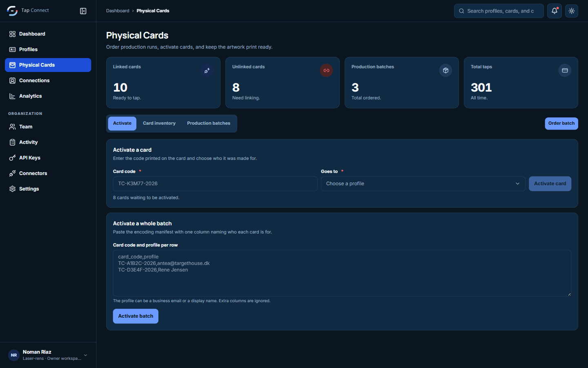588x368 pixels.
Task: Click the Production batches box icon
Action: [x=445, y=70]
